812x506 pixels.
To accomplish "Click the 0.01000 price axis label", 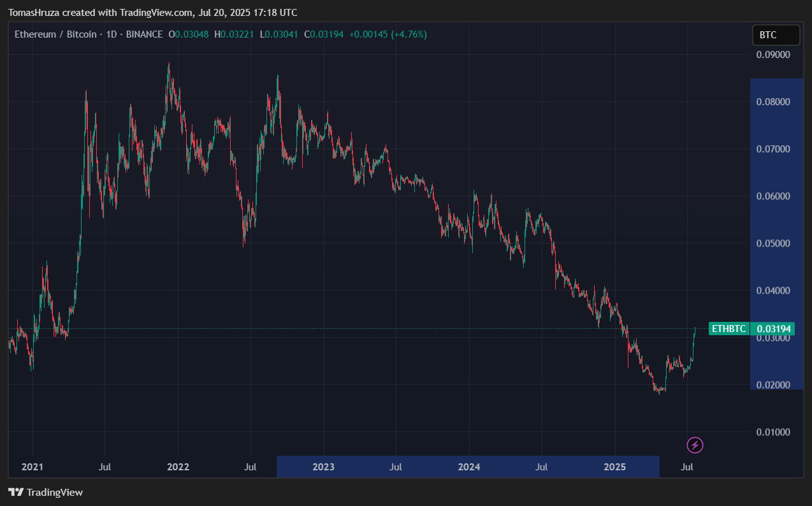I will click(773, 432).
